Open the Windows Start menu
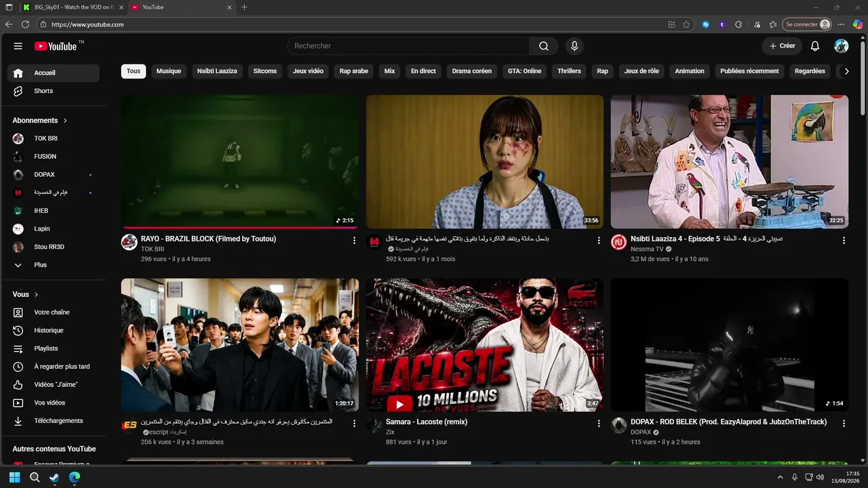This screenshot has height=488, width=868. coord(14,477)
